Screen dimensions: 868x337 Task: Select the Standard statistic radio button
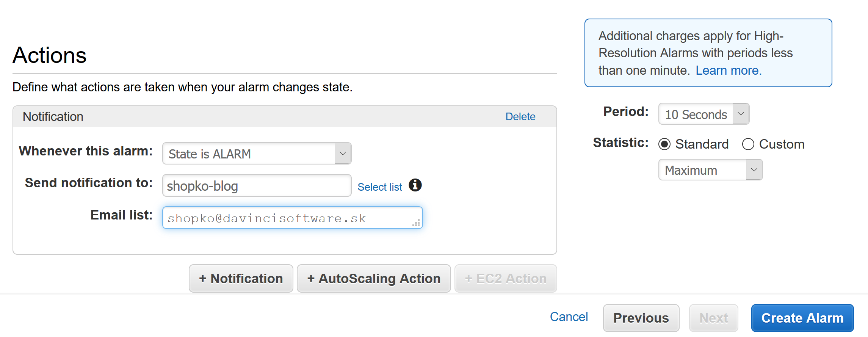pos(664,144)
